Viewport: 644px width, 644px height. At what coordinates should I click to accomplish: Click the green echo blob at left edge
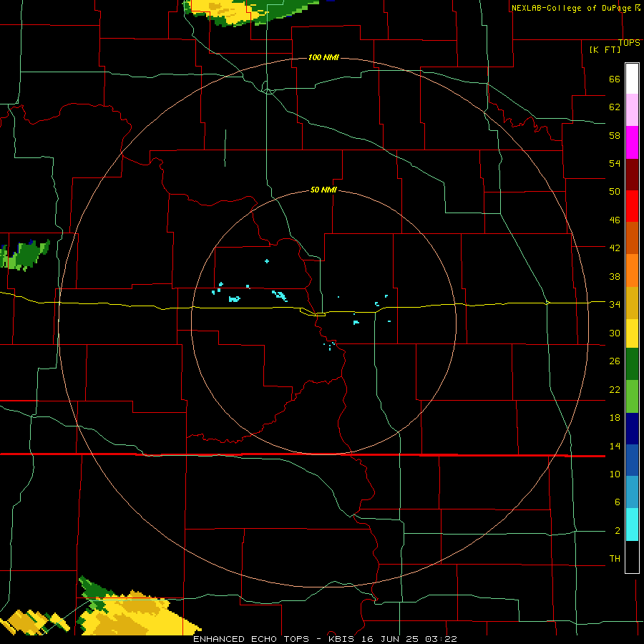[x=24, y=255]
